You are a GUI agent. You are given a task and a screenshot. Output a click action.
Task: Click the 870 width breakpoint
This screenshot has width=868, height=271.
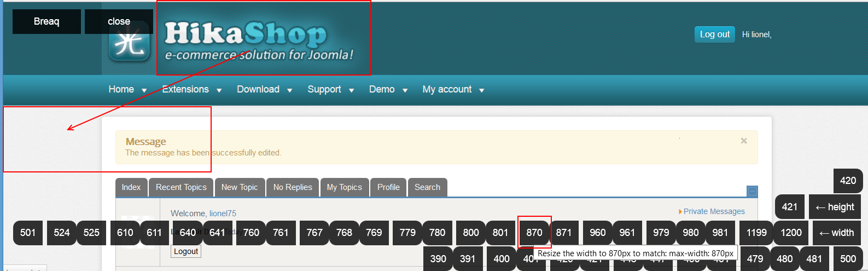534,233
